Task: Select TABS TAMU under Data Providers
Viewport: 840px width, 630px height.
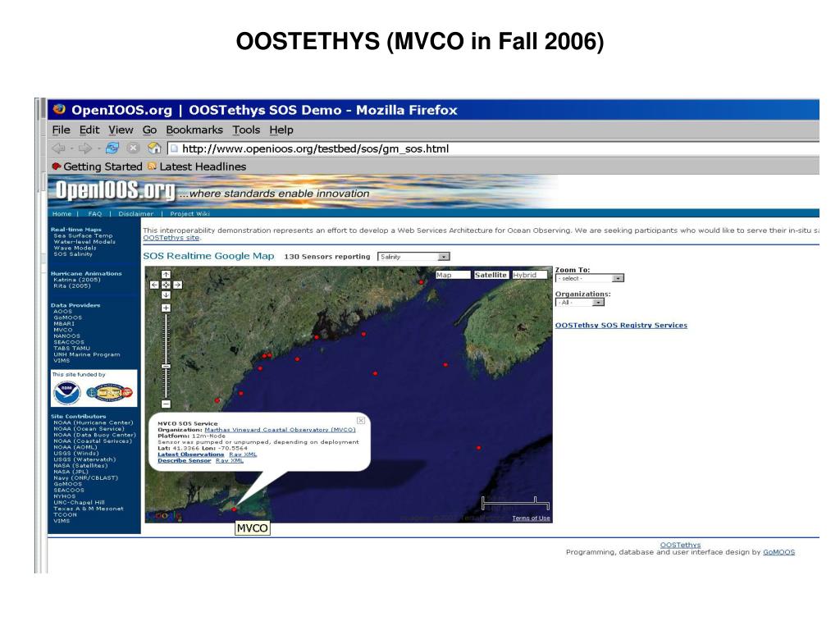Action: [x=72, y=348]
